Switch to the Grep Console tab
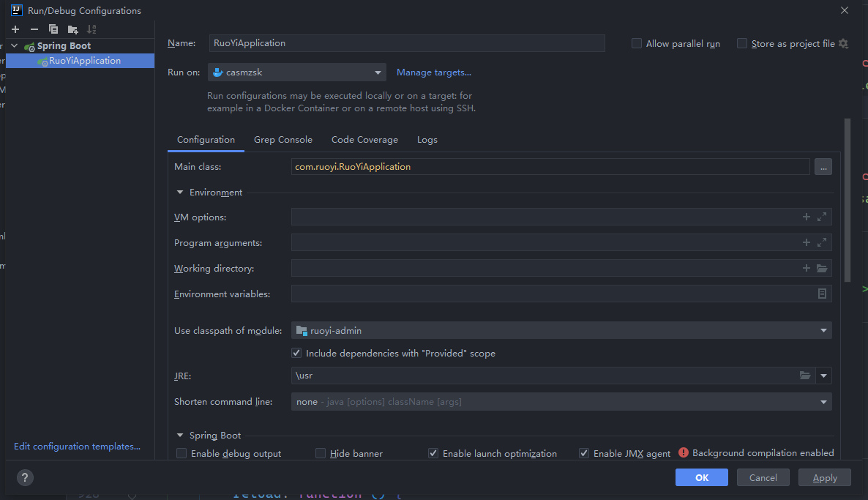868x500 pixels. pos(283,140)
